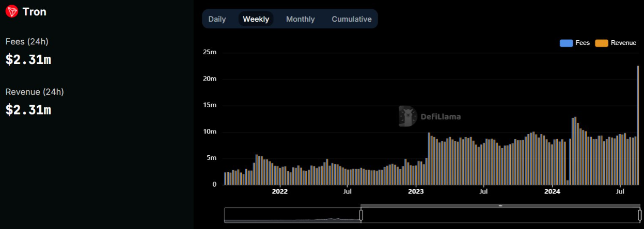Click the left handle of range slider
Image resolution: width=644 pixels, height=229 pixels.
[361, 215]
